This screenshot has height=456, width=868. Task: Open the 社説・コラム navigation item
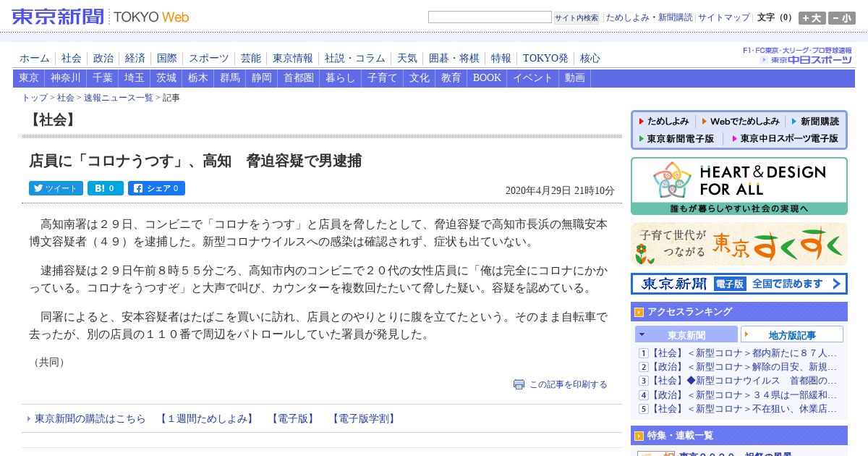coord(355,59)
